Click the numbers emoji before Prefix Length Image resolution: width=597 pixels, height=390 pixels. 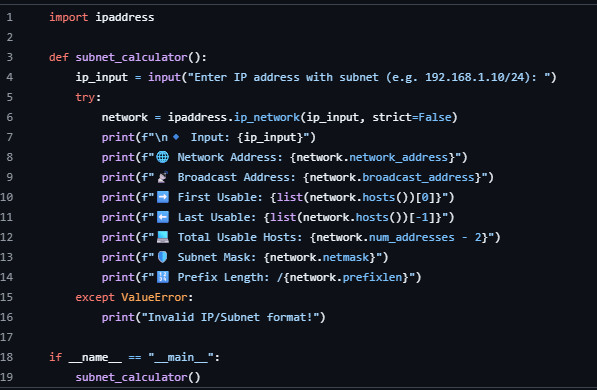(x=163, y=277)
